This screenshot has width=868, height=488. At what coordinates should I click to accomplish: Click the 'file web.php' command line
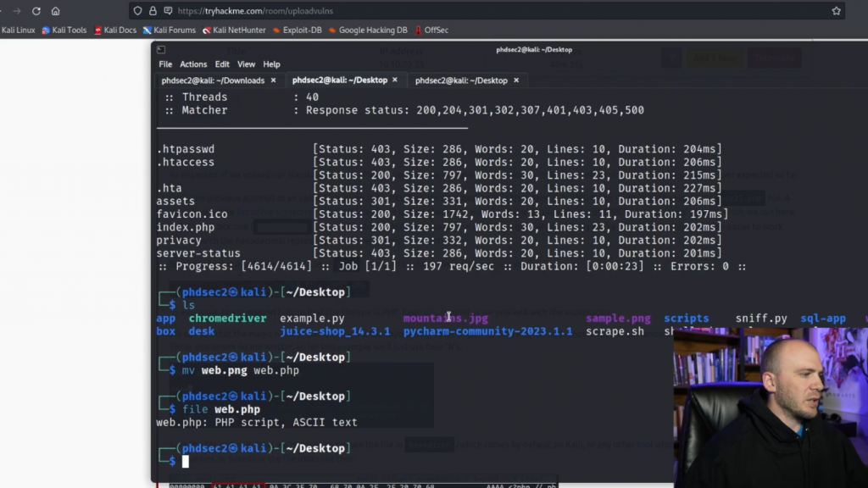221,409
